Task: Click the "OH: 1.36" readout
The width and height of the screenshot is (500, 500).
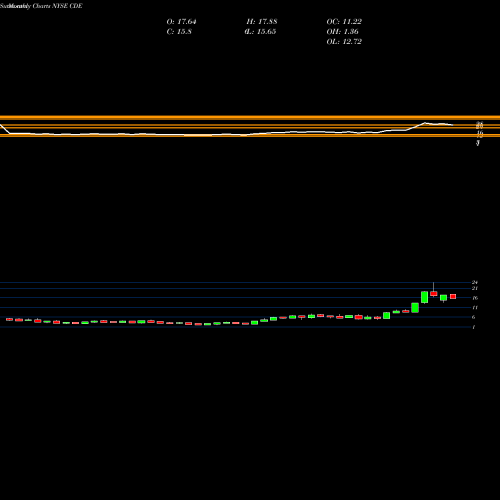Action: pyautogui.click(x=342, y=32)
